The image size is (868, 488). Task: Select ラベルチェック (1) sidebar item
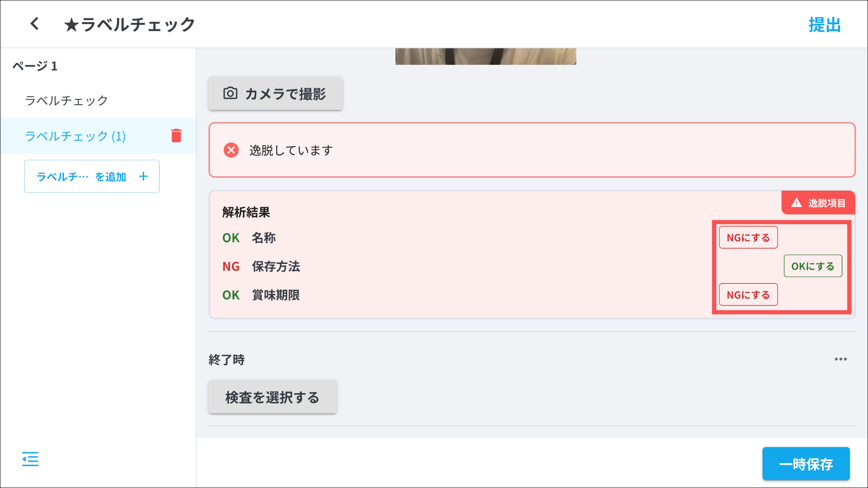[75, 136]
